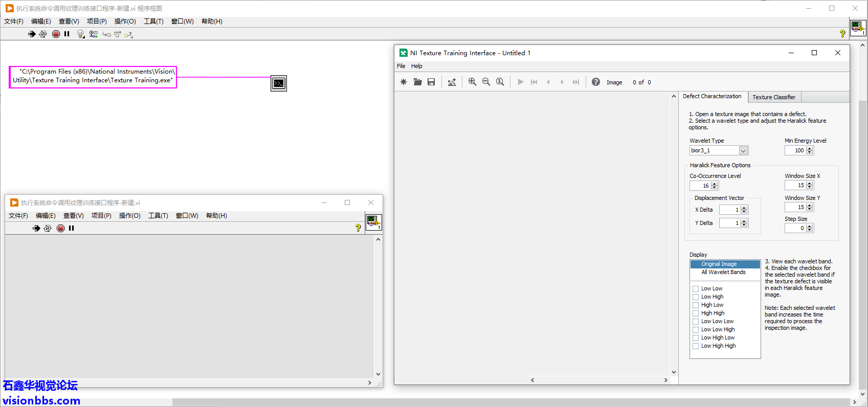
Task: Enable the Low Low wavelet band checkbox
Action: (x=696, y=289)
